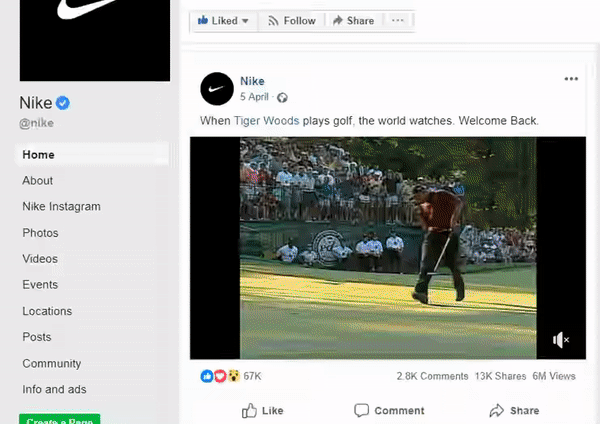Share the Nike page from the top bar

353,21
